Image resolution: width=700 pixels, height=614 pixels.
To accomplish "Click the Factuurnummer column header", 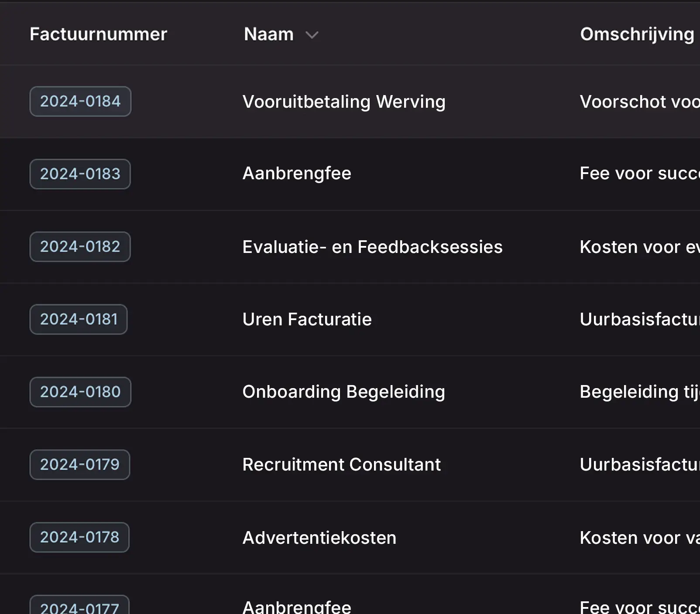I will tap(99, 34).
